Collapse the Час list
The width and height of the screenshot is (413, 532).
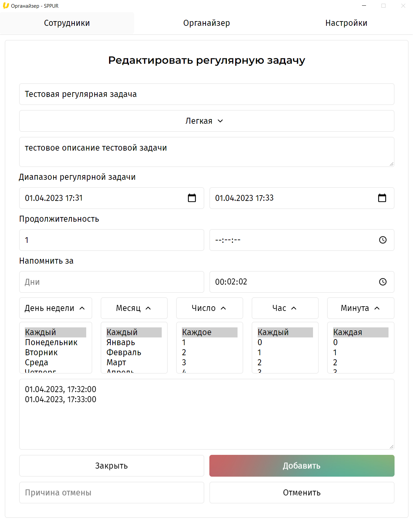[285, 308]
